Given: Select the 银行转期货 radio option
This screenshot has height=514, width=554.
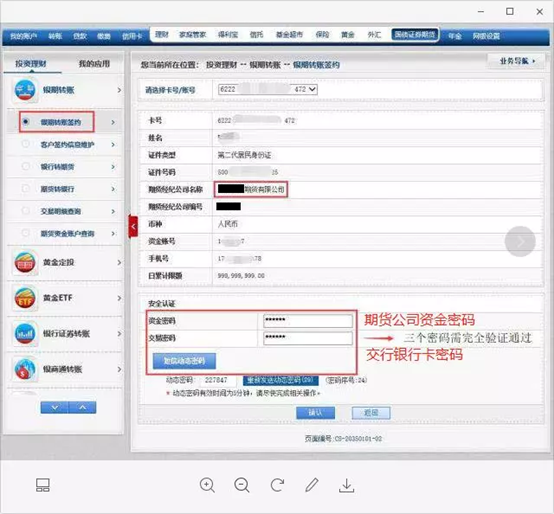Looking at the screenshot, I should [26, 166].
